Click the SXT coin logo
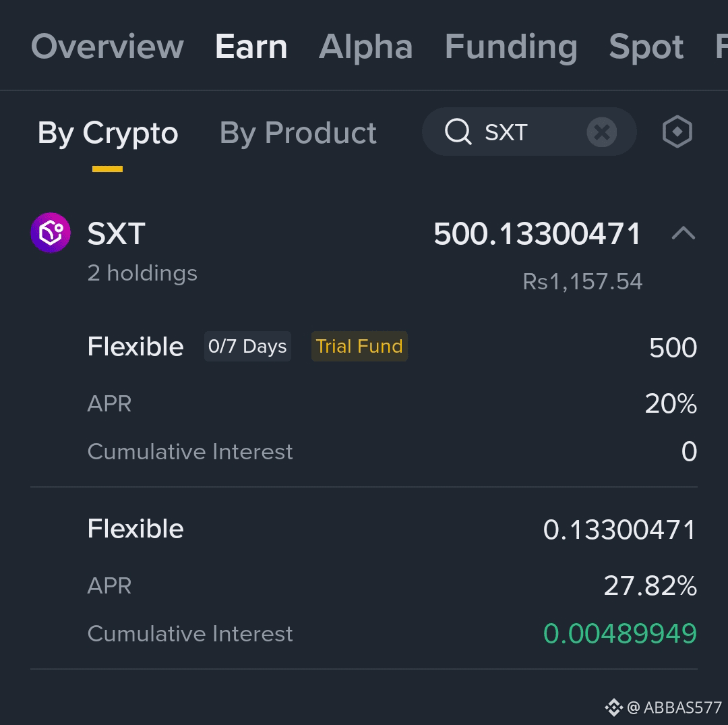This screenshot has width=728, height=725. point(51,233)
